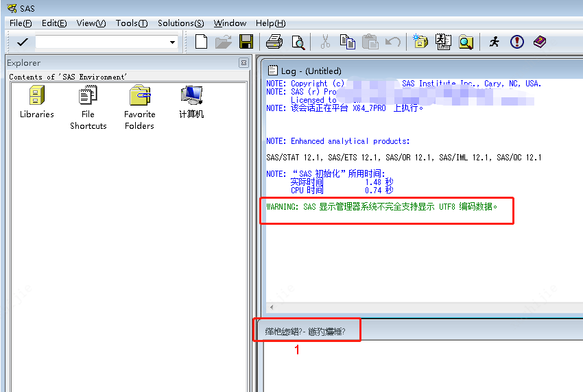Viewport: 583px width, 392px height.
Task: Open the command box dropdown arrow
Action: pyautogui.click(x=172, y=42)
